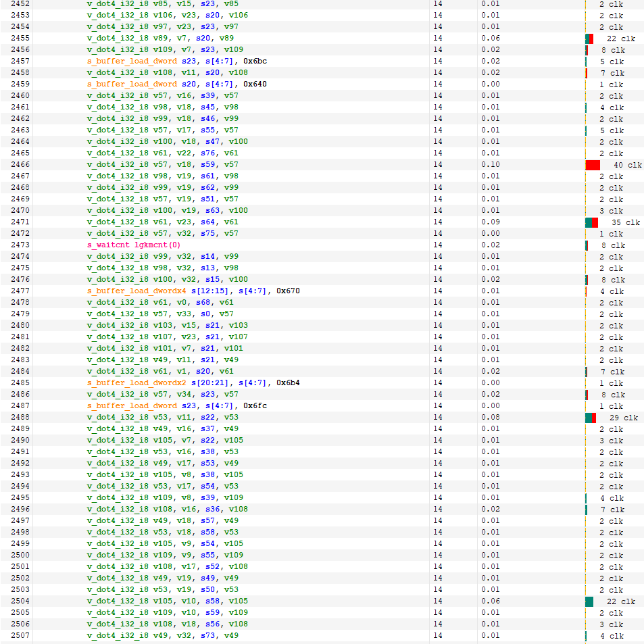Click s_buffer_load_dword s23 at 0x6bc
The height and width of the screenshot is (644, 644).
tap(176, 61)
